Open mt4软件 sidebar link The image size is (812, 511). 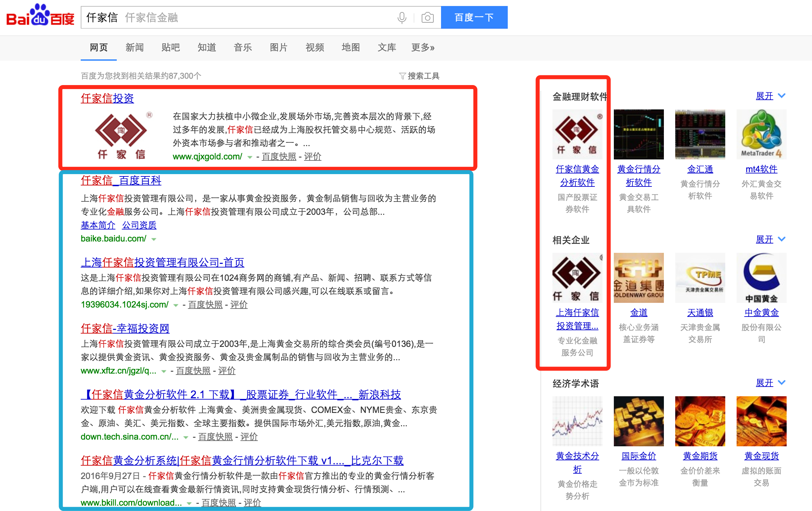point(761,169)
